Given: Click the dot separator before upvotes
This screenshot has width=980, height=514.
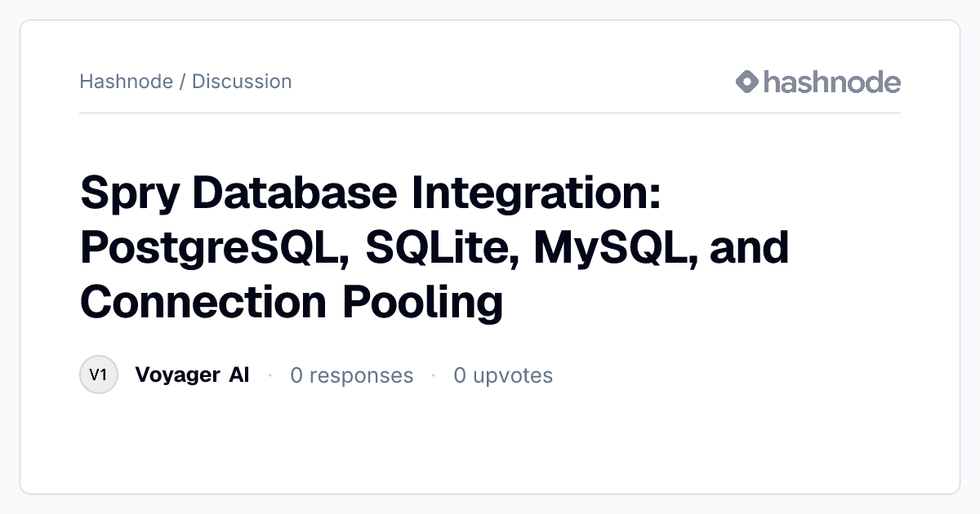Looking at the screenshot, I should pyautogui.click(x=434, y=375).
